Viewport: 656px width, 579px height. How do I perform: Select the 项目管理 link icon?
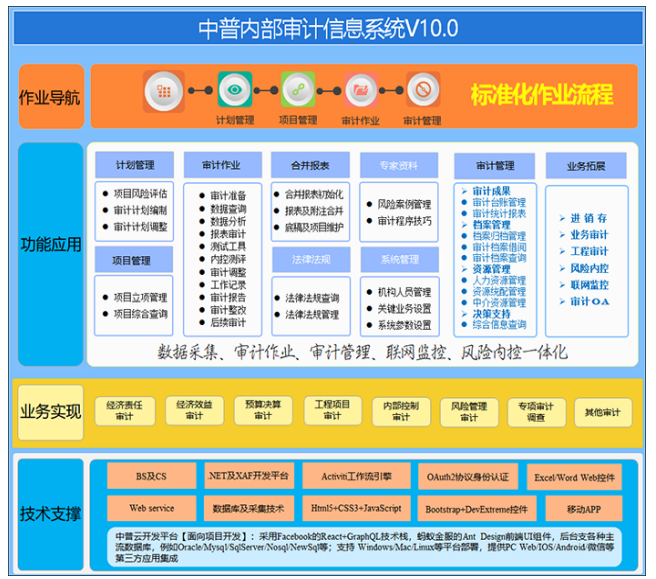(298, 90)
